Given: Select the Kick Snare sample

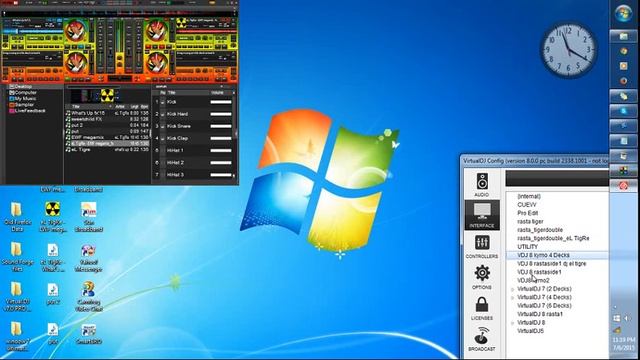Looking at the screenshot, I should coord(178,126).
